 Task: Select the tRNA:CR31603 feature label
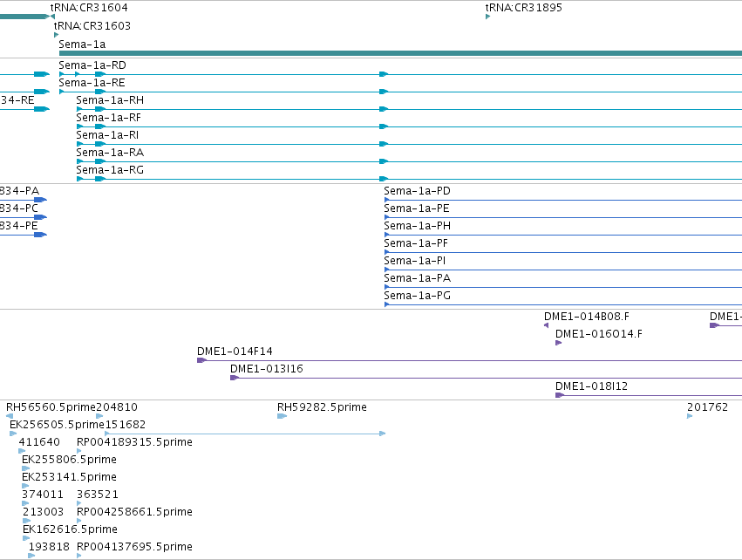click(x=92, y=26)
